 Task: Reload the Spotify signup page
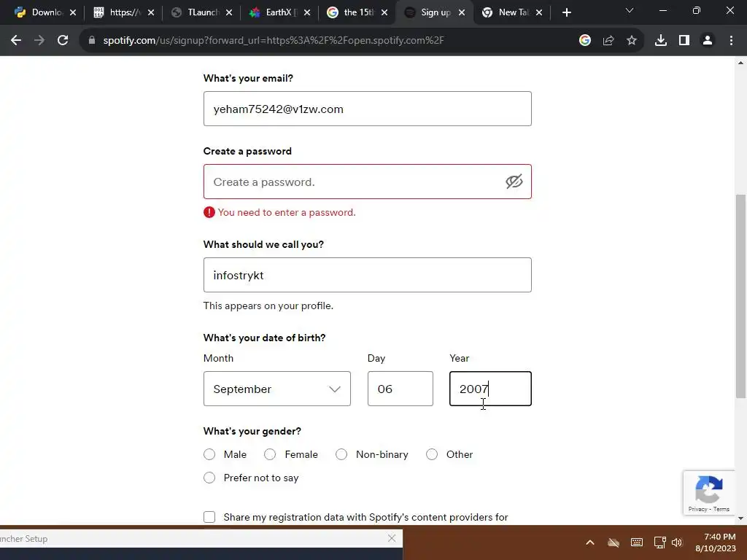[63, 41]
